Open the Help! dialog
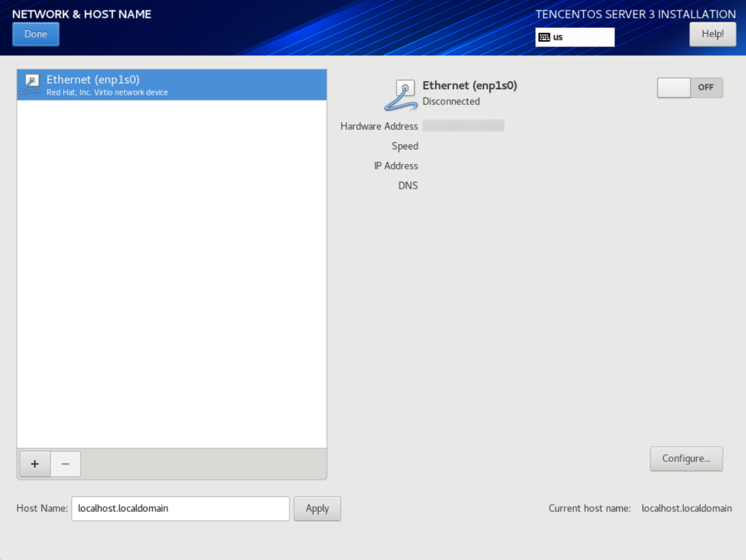The width and height of the screenshot is (746, 560). pos(712,34)
